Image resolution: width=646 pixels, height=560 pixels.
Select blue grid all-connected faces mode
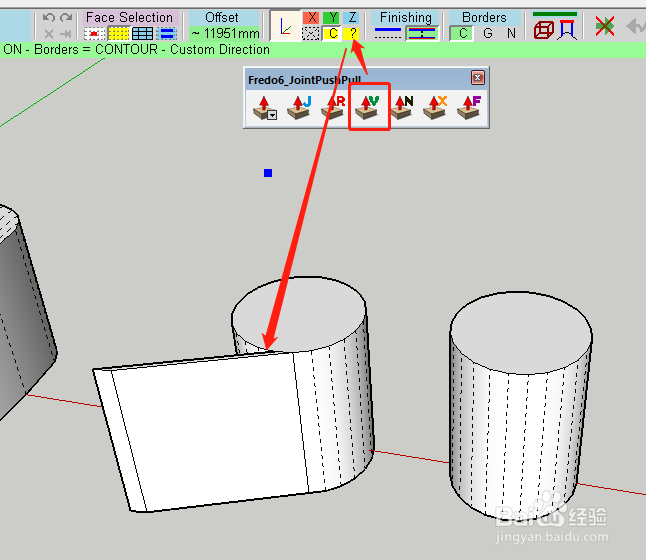[143, 33]
